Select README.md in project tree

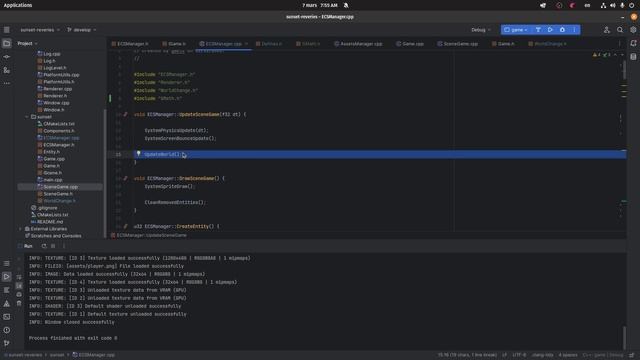(x=47, y=222)
